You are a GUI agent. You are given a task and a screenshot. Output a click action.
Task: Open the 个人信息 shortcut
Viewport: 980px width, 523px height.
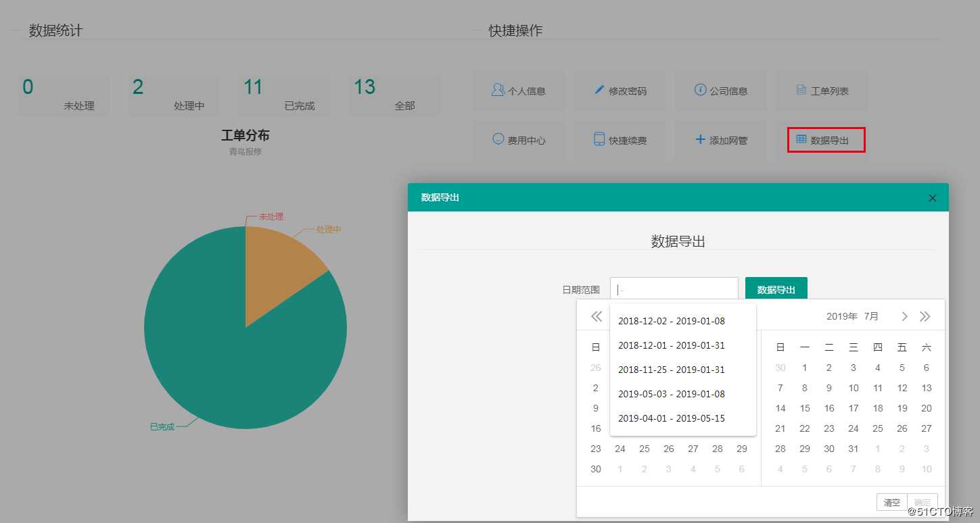pos(519,91)
